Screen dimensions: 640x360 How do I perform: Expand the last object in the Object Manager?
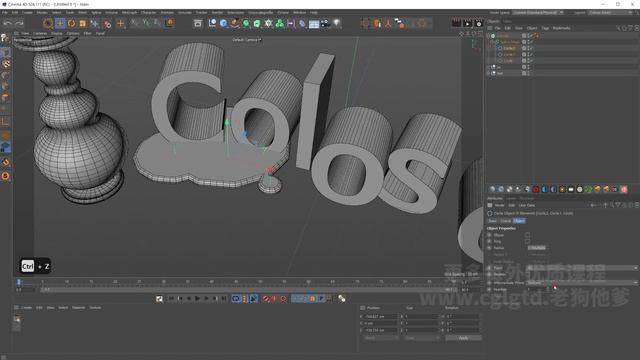pos(488,73)
